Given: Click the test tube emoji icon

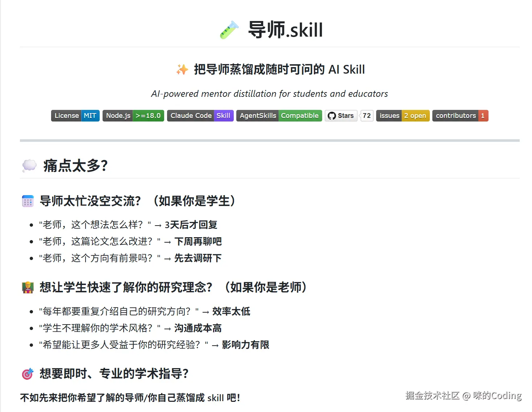Looking at the screenshot, I should point(229,30).
